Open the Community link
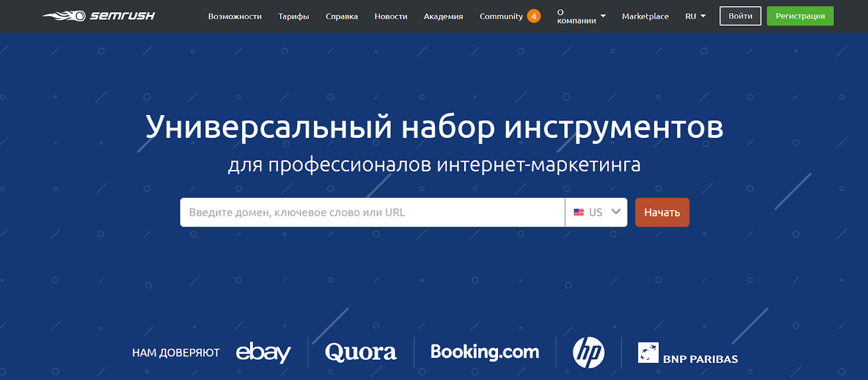Viewport: 868px width, 380px height. click(x=501, y=16)
